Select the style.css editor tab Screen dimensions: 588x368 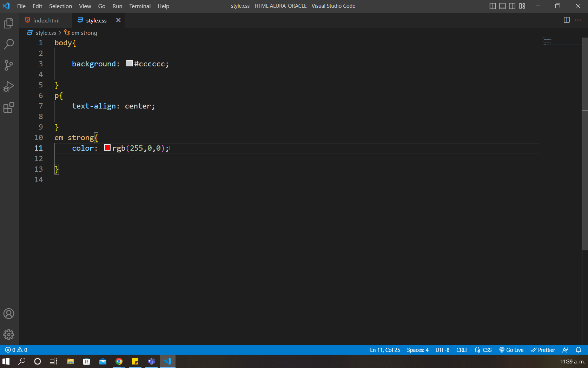tap(96, 20)
